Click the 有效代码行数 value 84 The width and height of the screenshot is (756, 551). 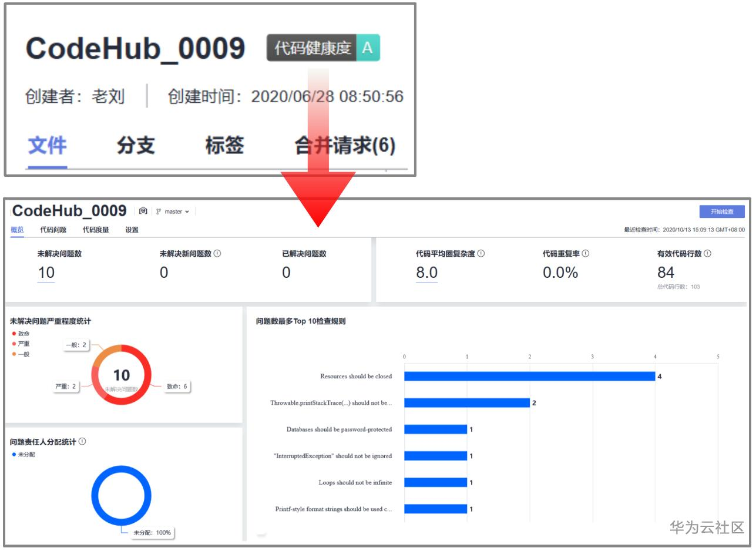point(666,273)
